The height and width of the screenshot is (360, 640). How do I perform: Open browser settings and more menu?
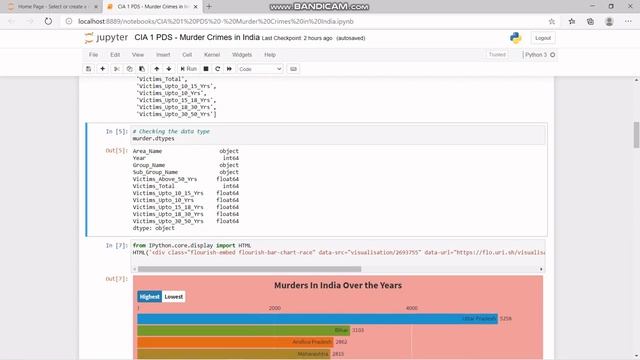[x=628, y=22]
